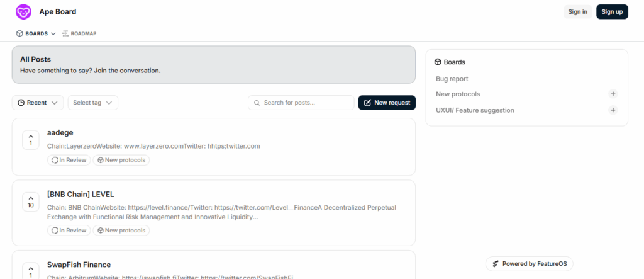Expand UXUI/ Feature suggestion plus icon

click(613, 110)
